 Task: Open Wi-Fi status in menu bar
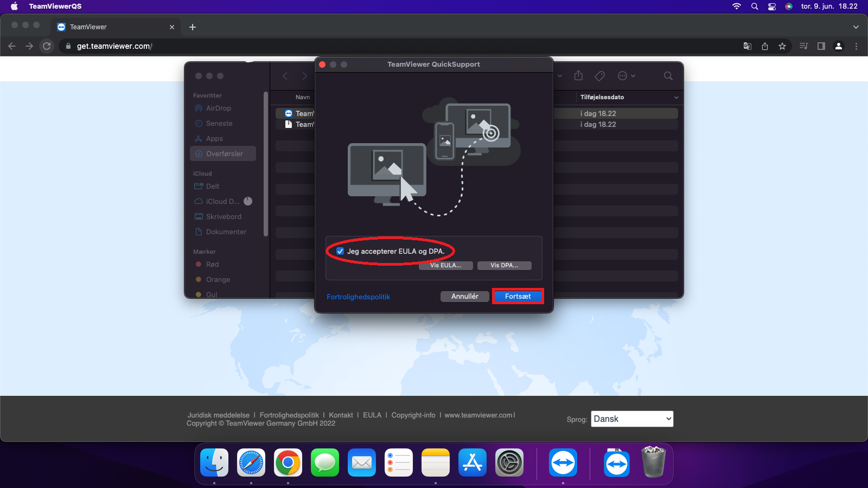click(x=737, y=7)
